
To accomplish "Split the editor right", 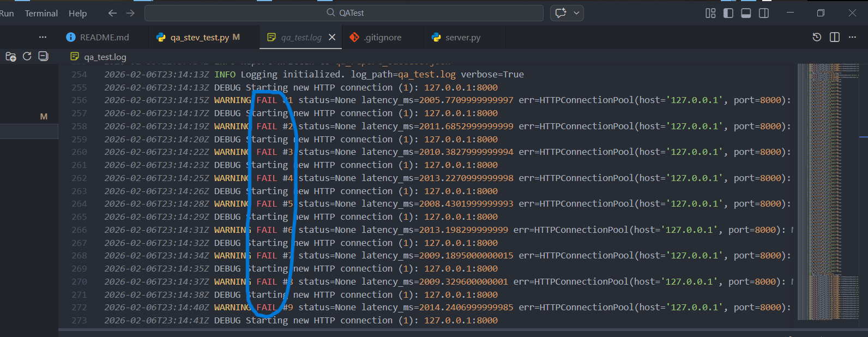I will [835, 37].
